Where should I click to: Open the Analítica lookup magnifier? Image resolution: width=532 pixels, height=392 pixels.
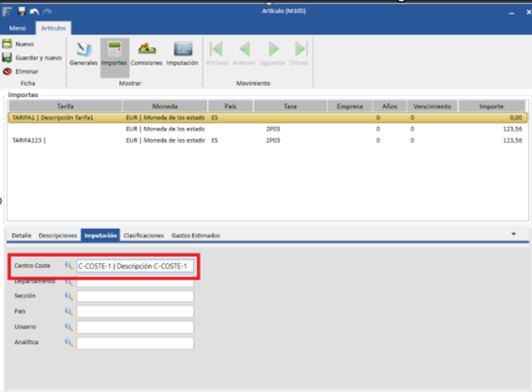[x=69, y=342]
